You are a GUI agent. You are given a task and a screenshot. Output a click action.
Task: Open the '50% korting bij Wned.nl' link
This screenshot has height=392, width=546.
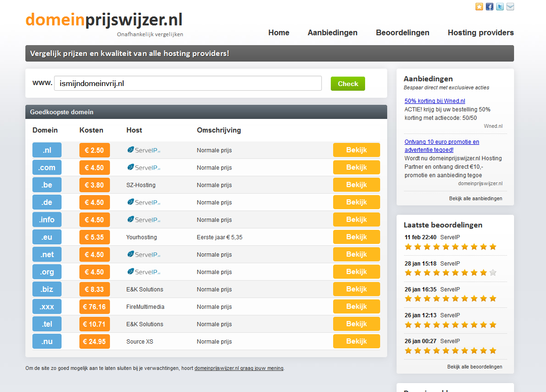pyautogui.click(x=435, y=101)
